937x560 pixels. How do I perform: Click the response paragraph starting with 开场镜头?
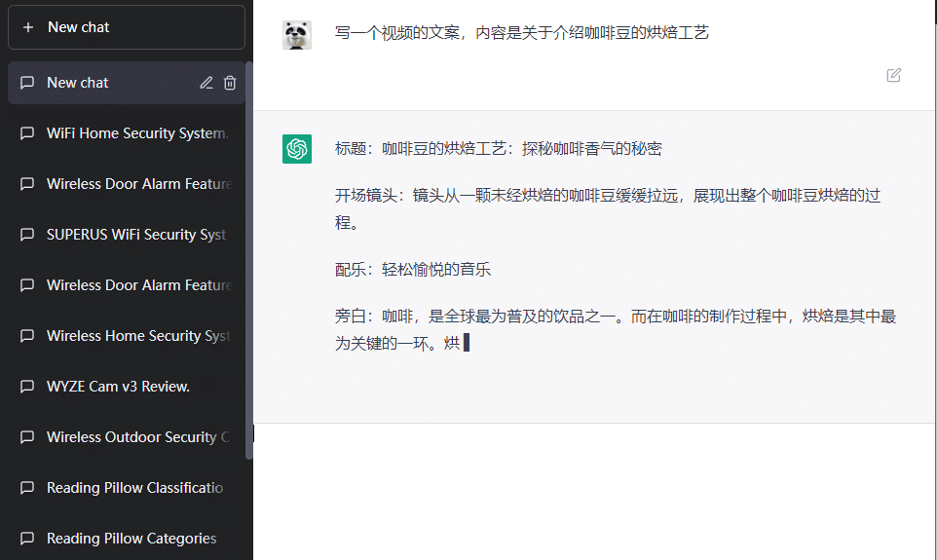pyautogui.click(x=608, y=209)
